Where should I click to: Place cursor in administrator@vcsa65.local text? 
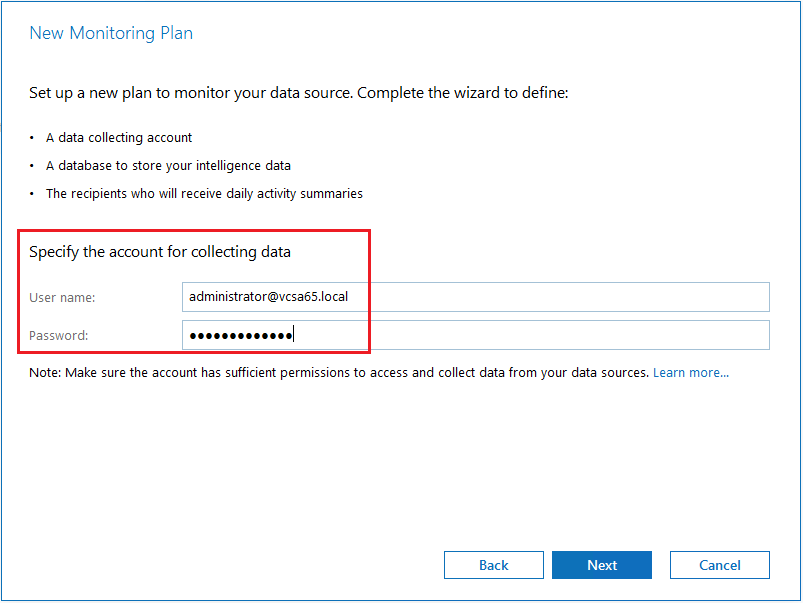pos(268,297)
